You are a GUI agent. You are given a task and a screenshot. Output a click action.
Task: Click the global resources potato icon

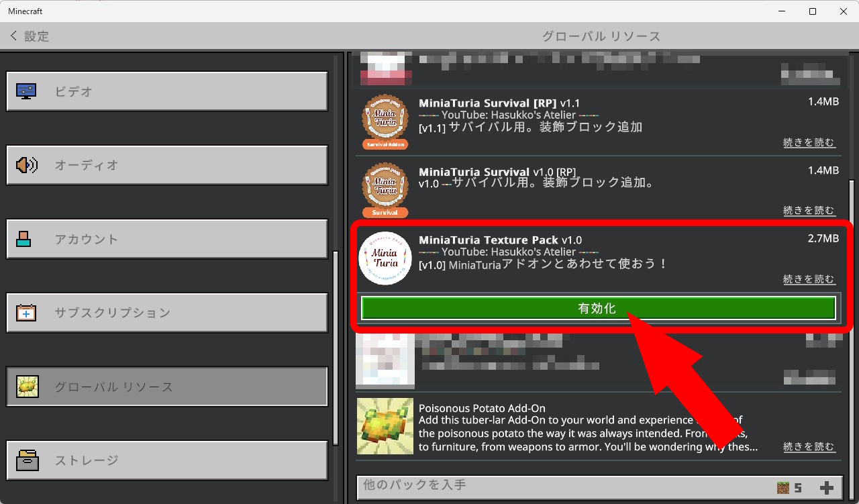click(x=28, y=387)
